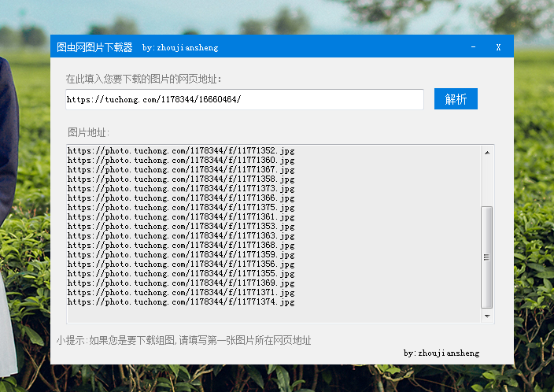Click the webpage URL input field
This screenshot has width=554, height=392.
244,100
